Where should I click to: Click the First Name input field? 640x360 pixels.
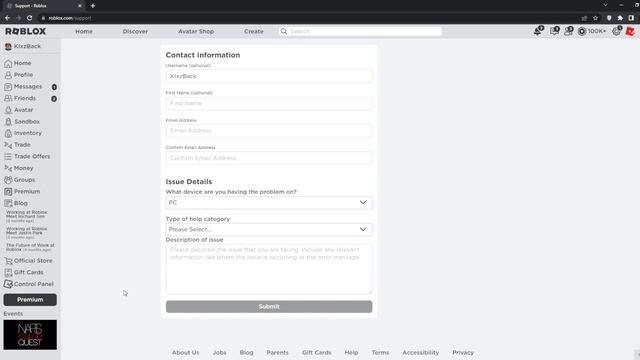[x=269, y=103]
